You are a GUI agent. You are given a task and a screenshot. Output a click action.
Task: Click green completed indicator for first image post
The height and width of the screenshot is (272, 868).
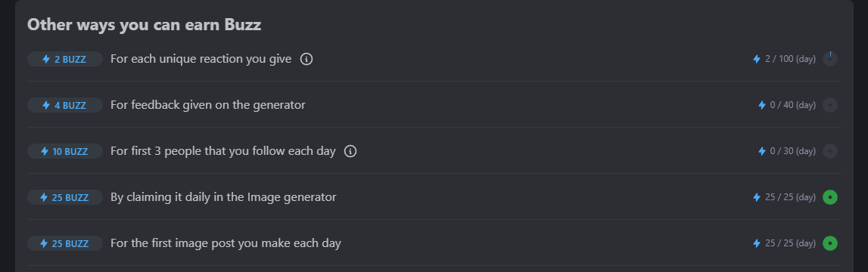[x=830, y=243]
